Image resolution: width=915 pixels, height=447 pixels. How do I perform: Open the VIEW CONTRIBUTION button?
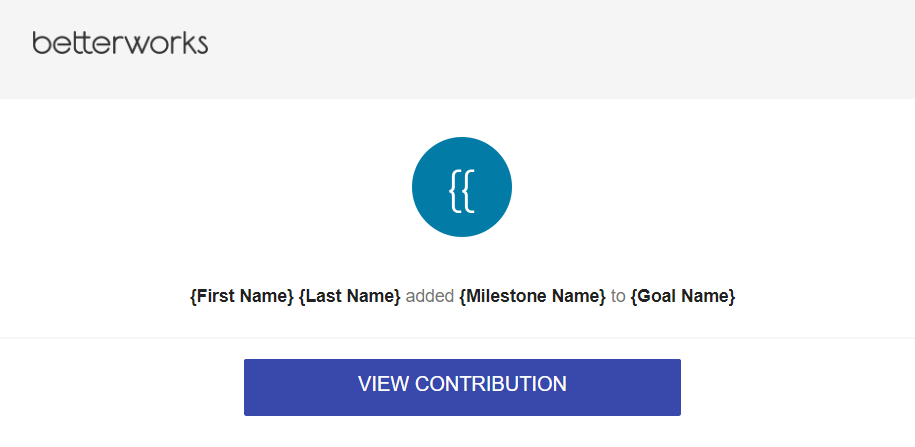click(x=462, y=387)
